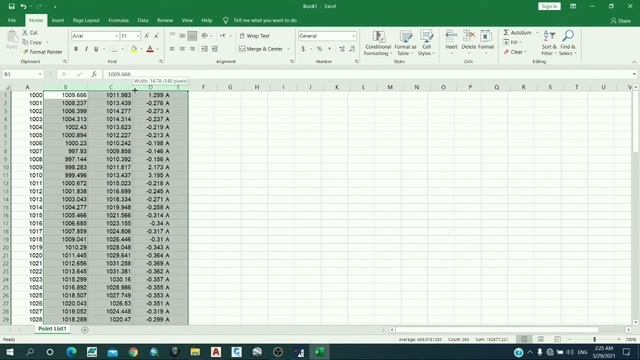Screen dimensions: 640x360
Task: Toggle Center alignment
Action: tap(182, 49)
